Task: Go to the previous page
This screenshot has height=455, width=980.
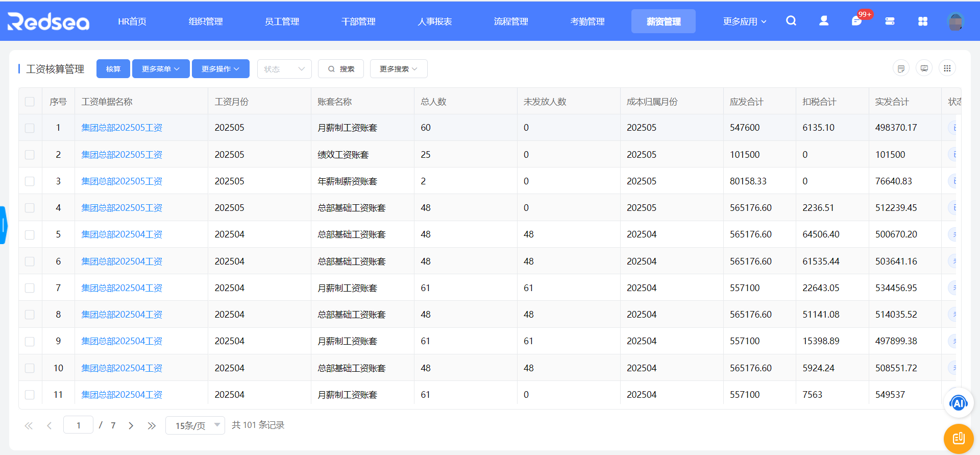Action: tap(49, 425)
